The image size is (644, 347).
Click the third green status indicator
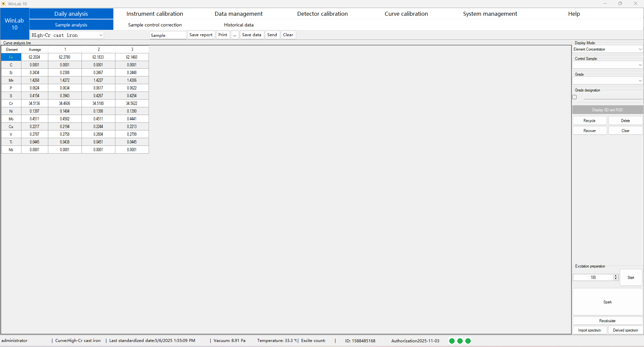pos(468,341)
